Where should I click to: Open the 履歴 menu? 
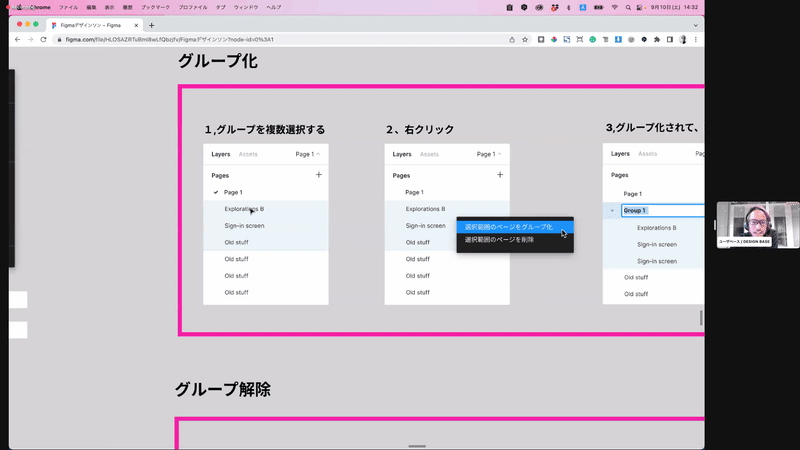tap(128, 7)
